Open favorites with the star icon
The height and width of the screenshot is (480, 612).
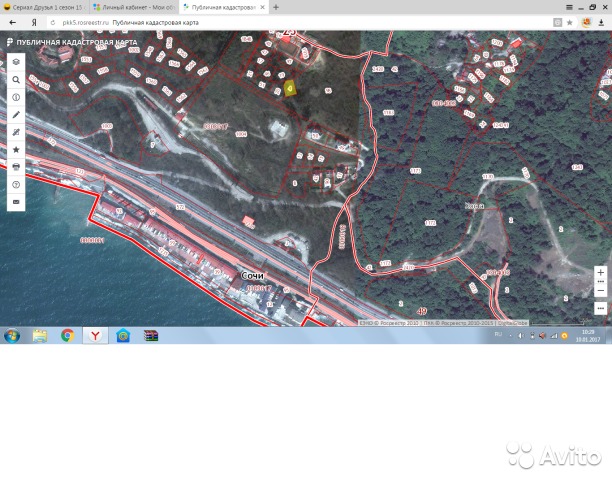16,149
